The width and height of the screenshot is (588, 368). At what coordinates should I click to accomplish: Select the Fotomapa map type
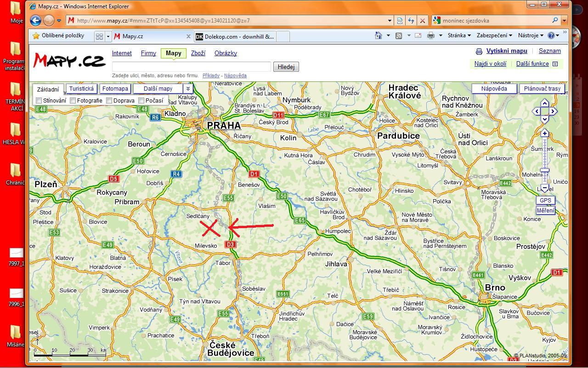pos(115,88)
